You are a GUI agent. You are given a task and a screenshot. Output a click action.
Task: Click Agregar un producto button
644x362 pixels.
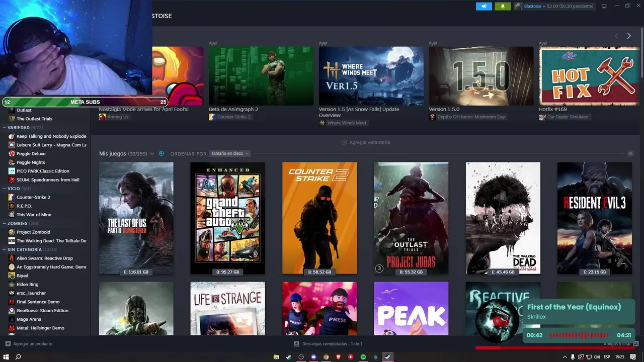coord(29,344)
